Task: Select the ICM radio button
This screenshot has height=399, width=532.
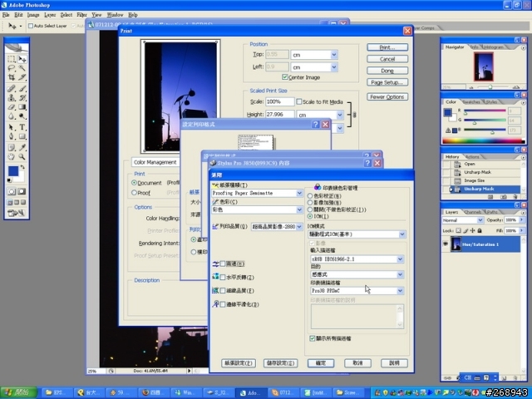Action: [310, 216]
